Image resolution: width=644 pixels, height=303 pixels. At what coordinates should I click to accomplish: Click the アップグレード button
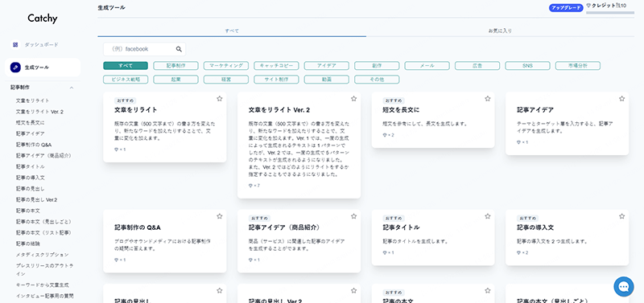(566, 8)
